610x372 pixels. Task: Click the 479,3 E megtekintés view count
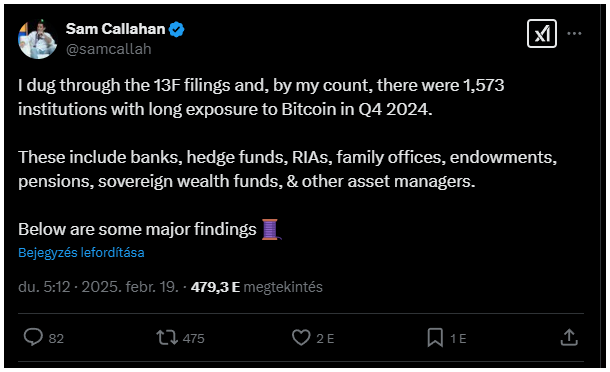256,287
